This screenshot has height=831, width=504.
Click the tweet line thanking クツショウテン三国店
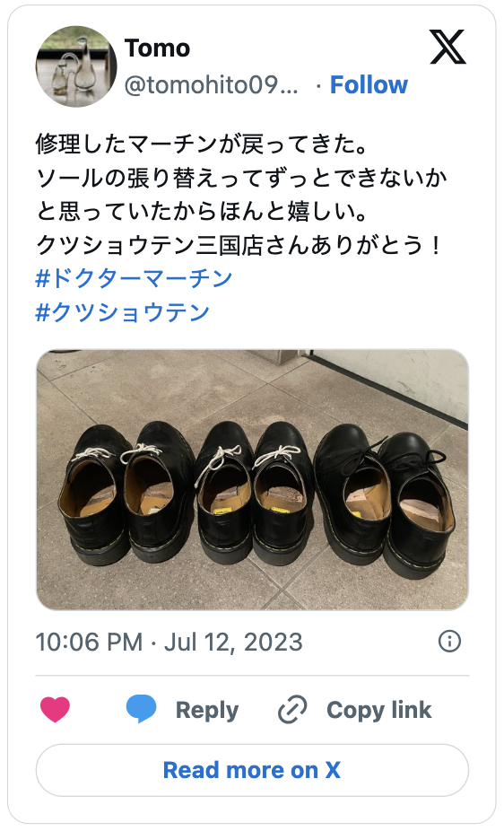pos(239,245)
